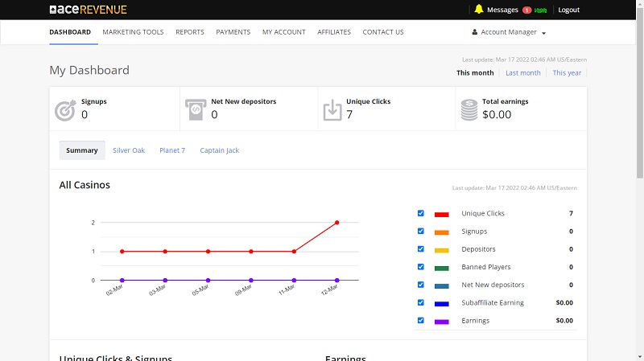Open Marketing Tools menu
The width and height of the screenshot is (644, 361).
pos(133,32)
